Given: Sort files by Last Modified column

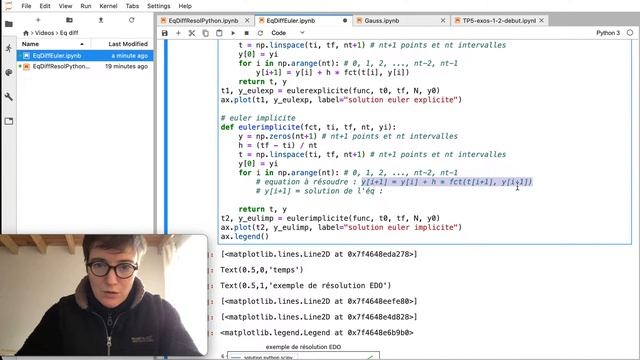Looking at the screenshot, I should [x=122, y=44].
